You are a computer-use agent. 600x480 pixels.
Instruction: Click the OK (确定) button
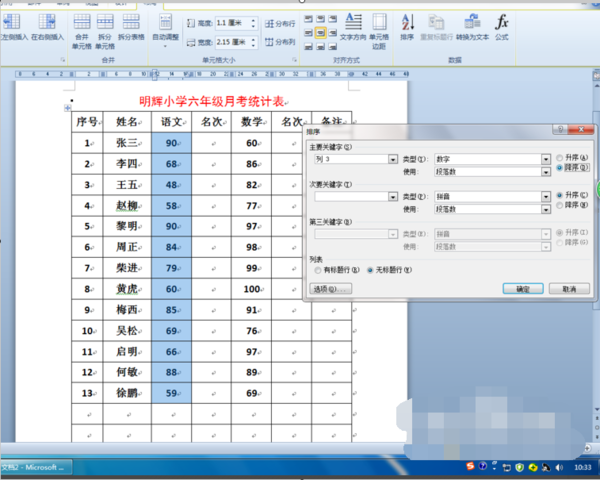pos(523,289)
